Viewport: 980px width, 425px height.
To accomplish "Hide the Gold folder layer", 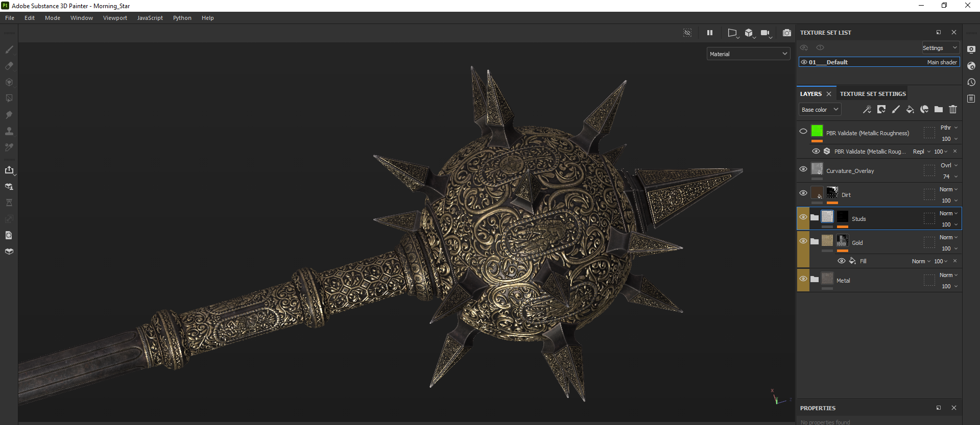I will (x=803, y=241).
